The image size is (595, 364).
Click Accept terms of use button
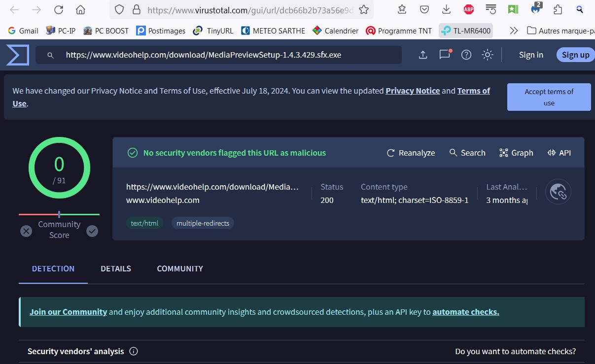(x=549, y=97)
